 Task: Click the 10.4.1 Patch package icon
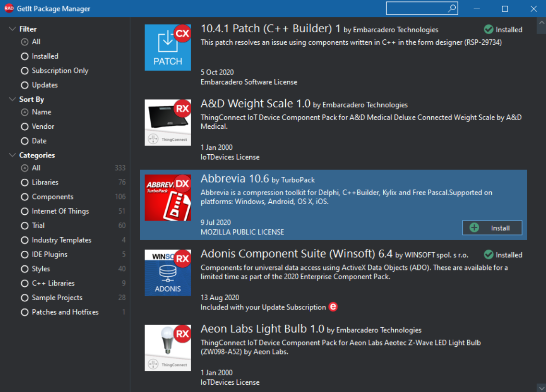pos(168,48)
